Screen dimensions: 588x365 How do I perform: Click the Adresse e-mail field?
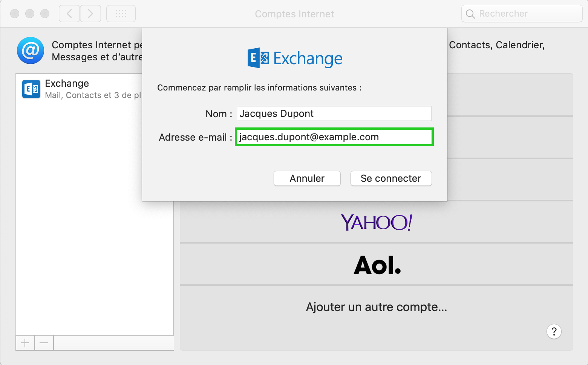click(334, 137)
